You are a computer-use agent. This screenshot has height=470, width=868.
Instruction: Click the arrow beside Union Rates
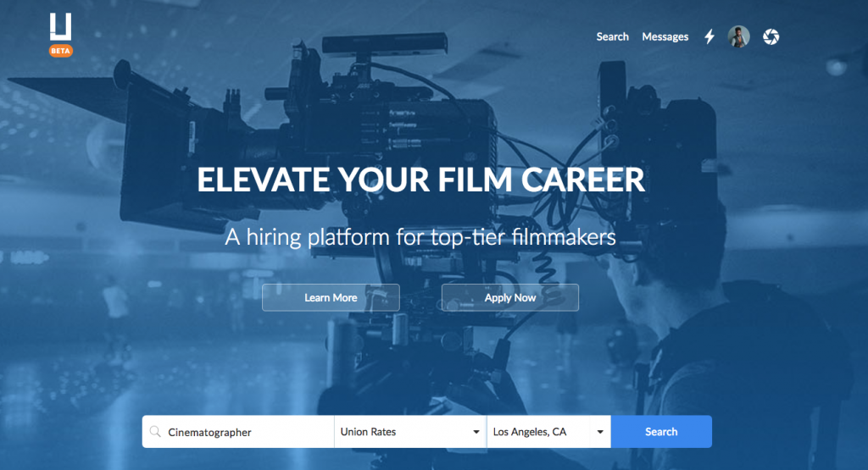point(476,433)
